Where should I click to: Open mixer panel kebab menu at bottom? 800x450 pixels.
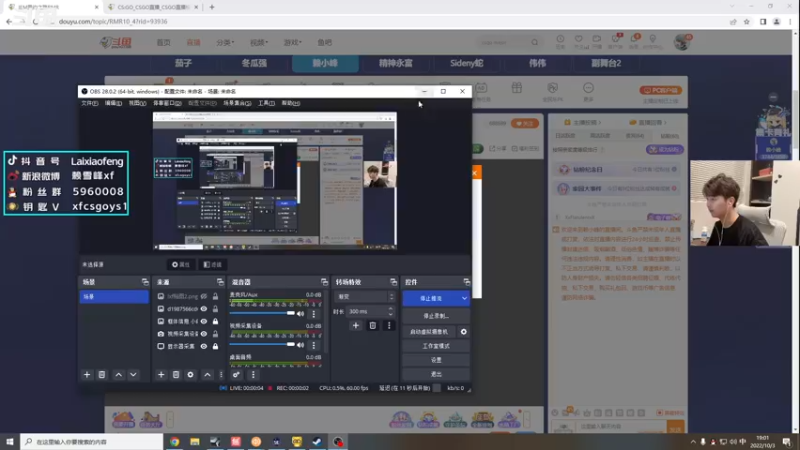point(253,374)
